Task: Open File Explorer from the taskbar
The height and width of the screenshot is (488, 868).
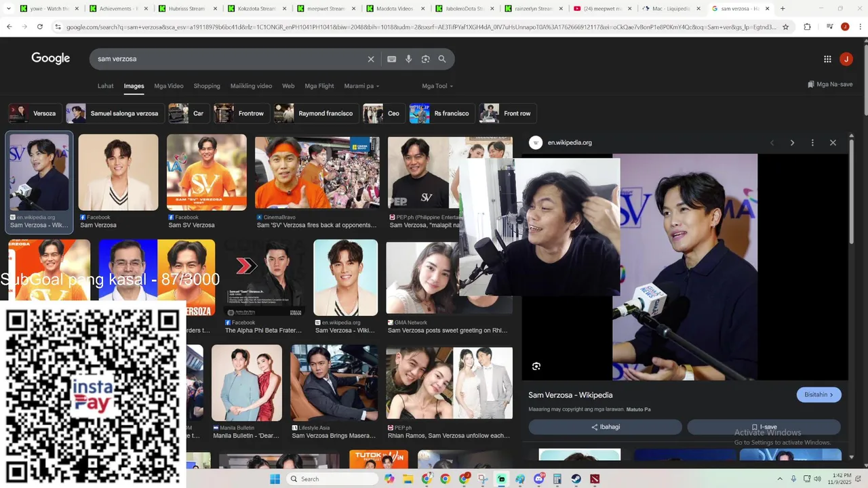Action: click(408, 479)
